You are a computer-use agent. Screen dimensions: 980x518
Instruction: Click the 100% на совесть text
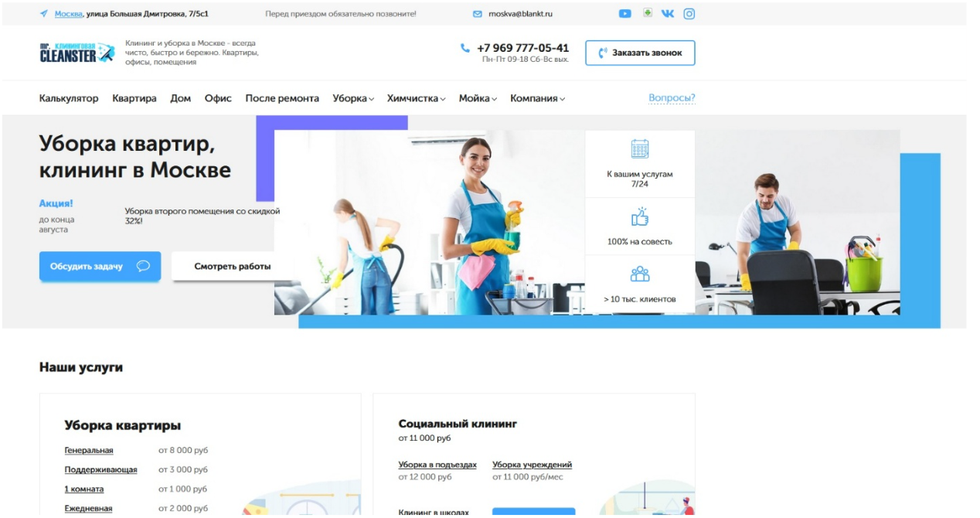coord(640,241)
